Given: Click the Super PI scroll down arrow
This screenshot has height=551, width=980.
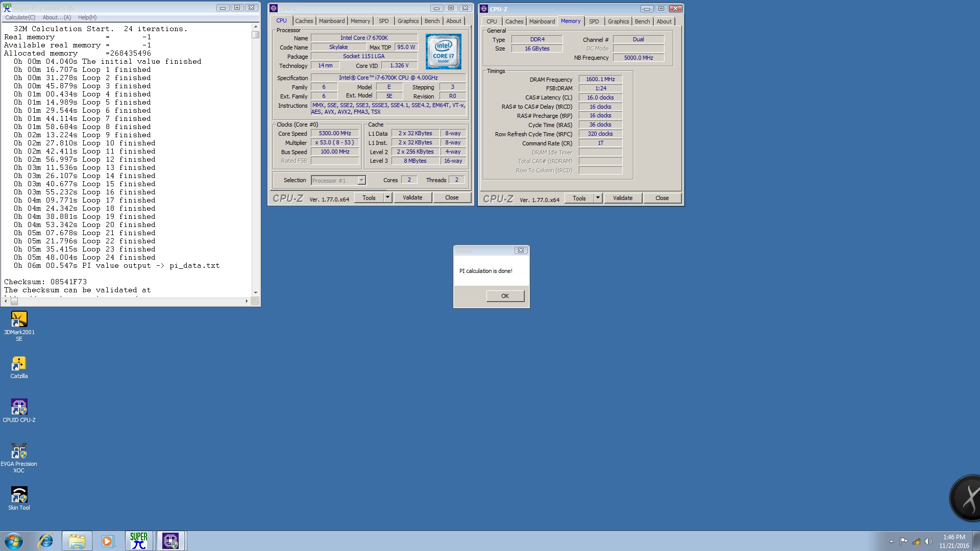Looking at the screenshot, I should click(x=256, y=293).
